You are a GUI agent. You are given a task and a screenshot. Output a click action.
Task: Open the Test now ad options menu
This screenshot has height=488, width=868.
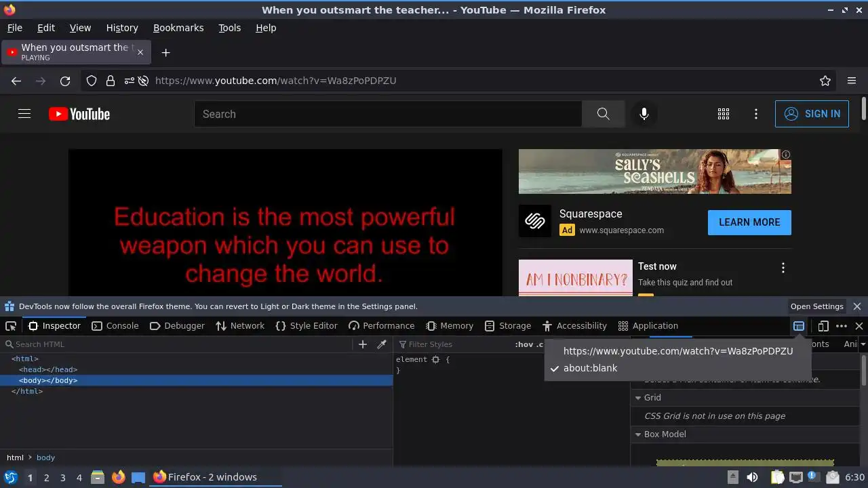(783, 268)
